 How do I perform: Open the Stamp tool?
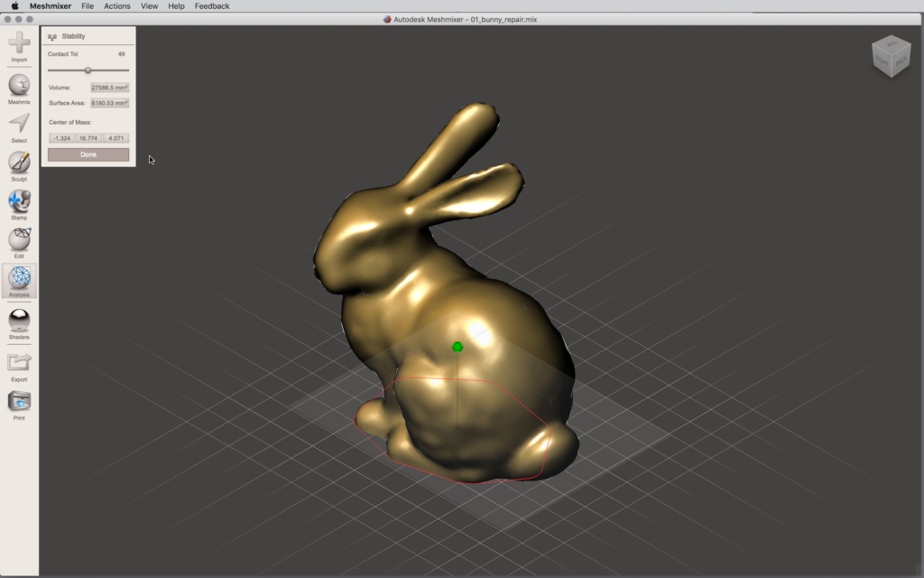pos(19,201)
